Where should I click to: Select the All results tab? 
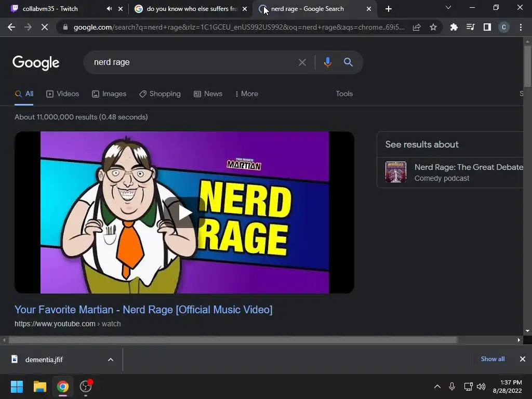[x=24, y=94]
